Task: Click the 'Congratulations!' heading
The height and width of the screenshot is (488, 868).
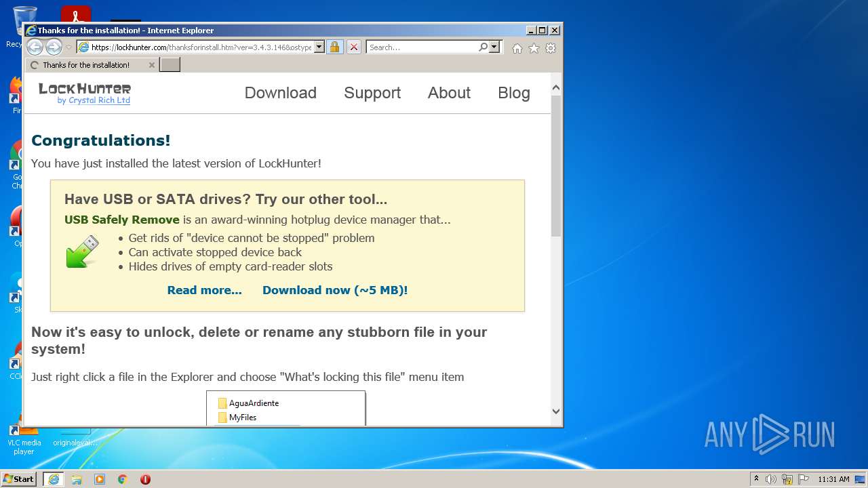Action: 101,140
